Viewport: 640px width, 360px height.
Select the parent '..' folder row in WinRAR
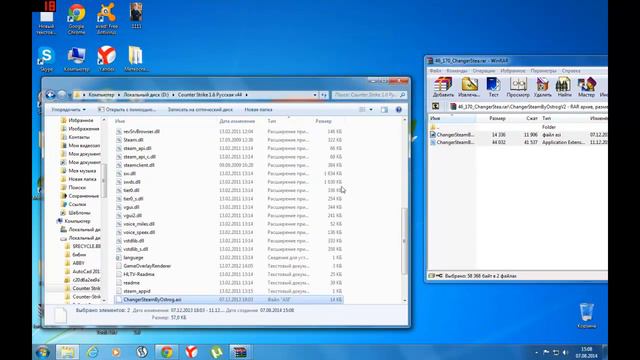(x=518, y=127)
